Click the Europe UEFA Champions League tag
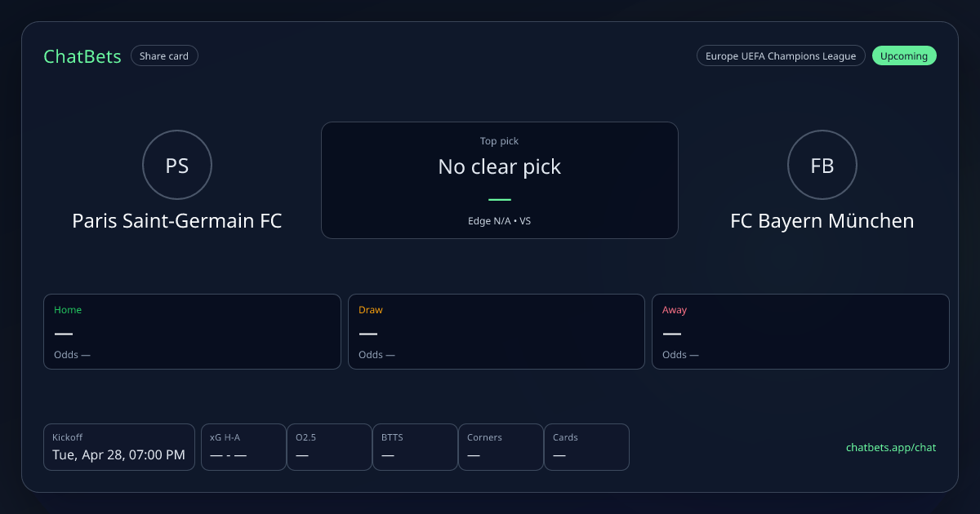Screen dimensions: 980x514 pyautogui.click(x=780, y=56)
